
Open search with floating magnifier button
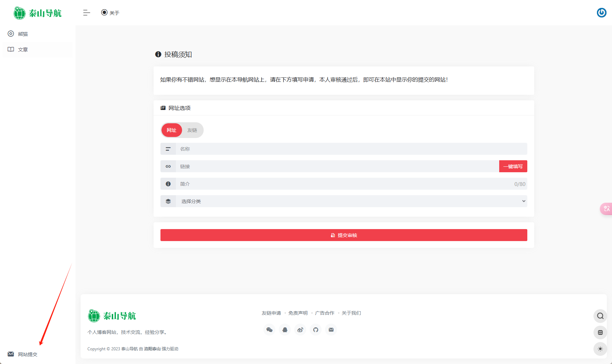pos(600,316)
